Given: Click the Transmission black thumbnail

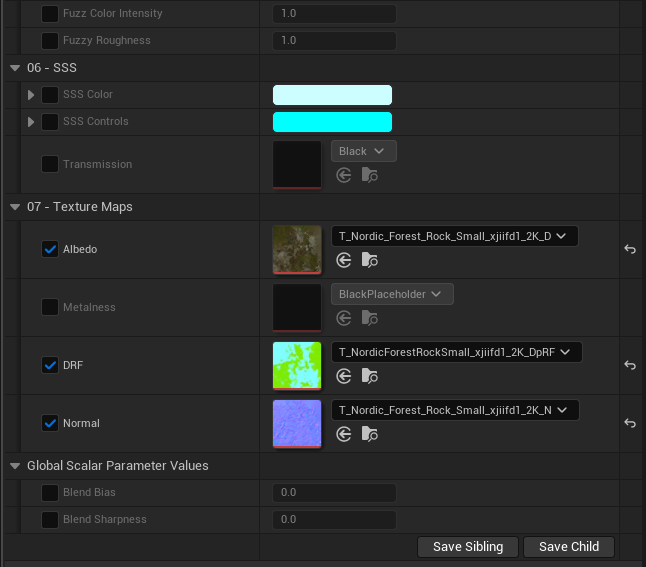Looking at the screenshot, I should point(297,165).
